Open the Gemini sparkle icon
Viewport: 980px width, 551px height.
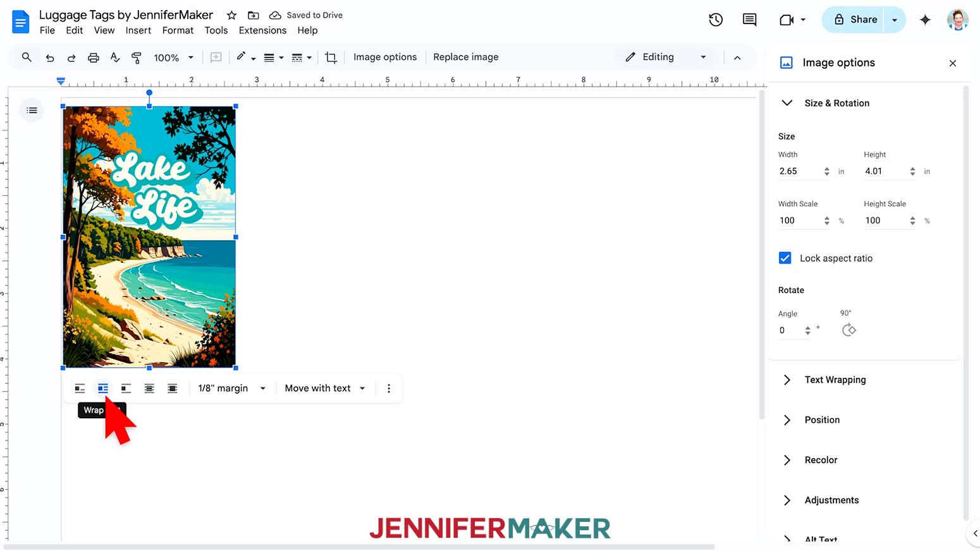coord(925,20)
